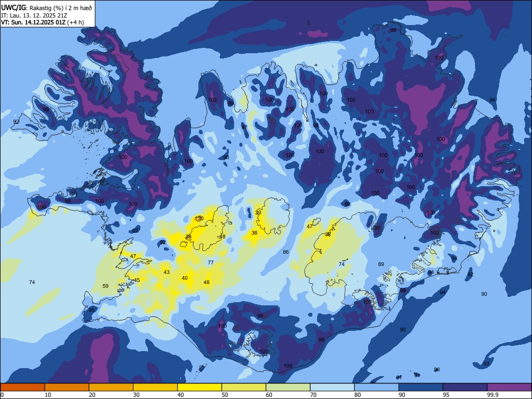Screen dimensions: 532x399
Task: Click the '10' legend tick label
Action: [48, 395]
